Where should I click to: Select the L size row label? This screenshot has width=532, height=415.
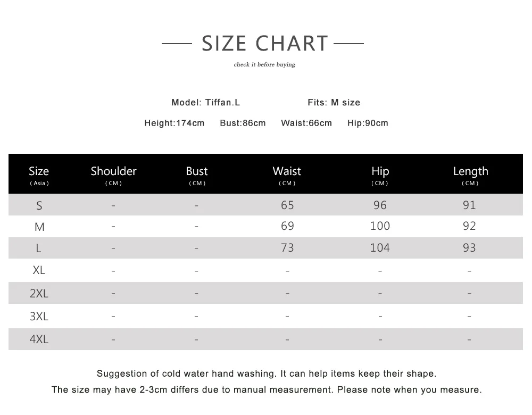point(39,248)
